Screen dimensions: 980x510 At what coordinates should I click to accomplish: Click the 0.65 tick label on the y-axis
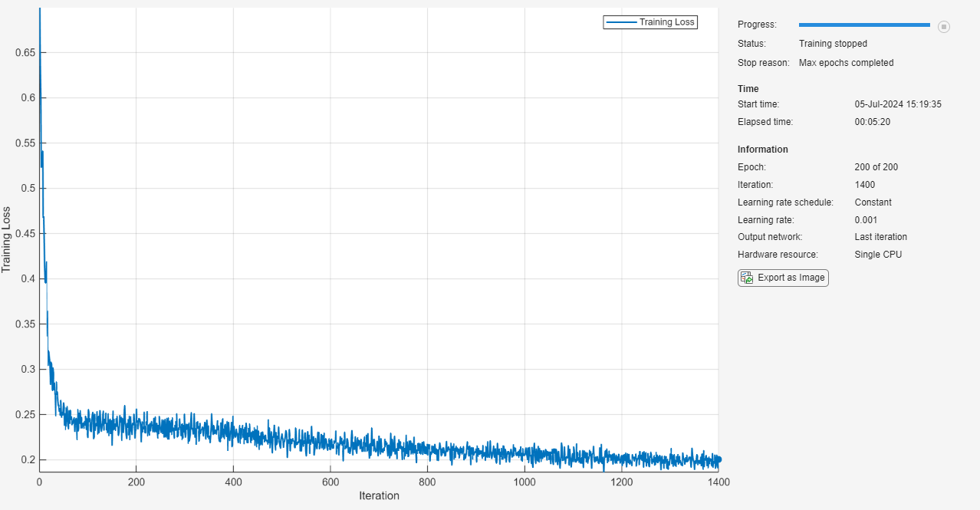(x=25, y=53)
